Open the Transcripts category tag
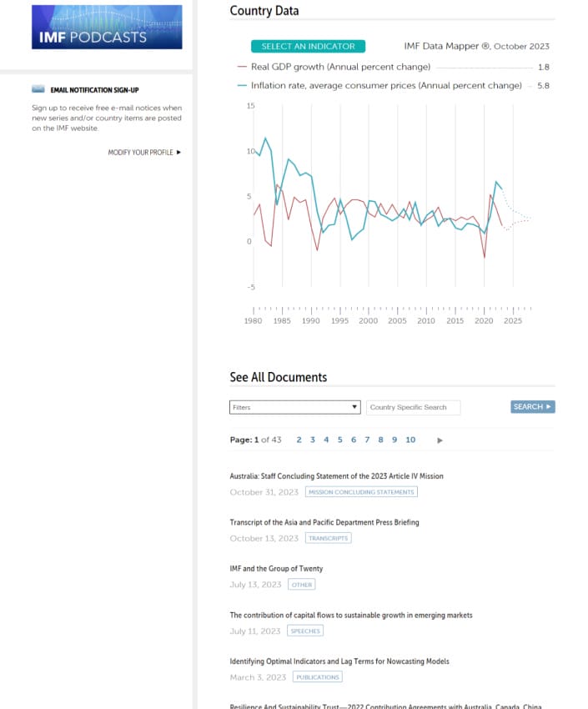 [329, 538]
